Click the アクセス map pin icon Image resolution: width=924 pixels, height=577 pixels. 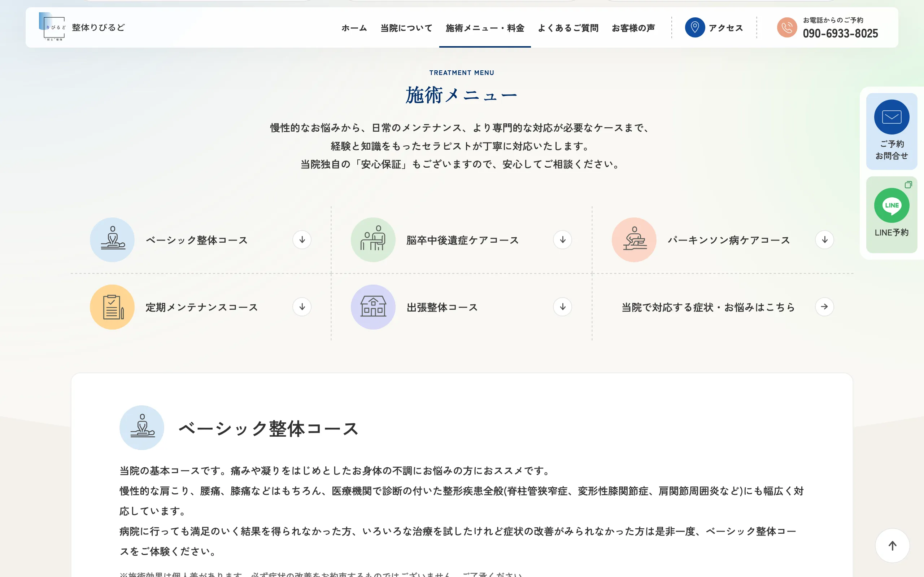(x=695, y=27)
